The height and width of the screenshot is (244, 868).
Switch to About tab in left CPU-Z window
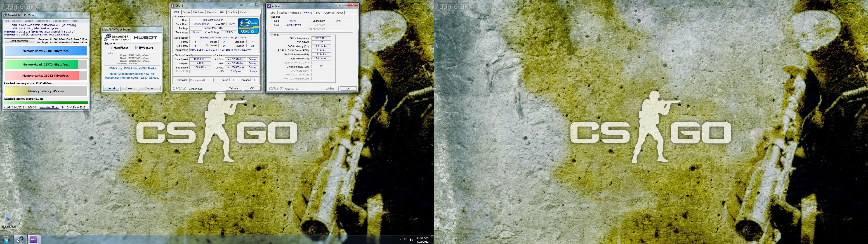pyautogui.click(x=243, y=12)
